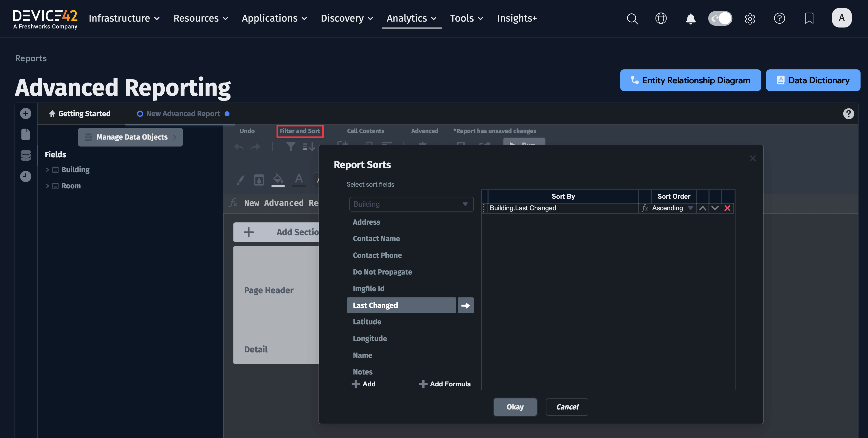Image resolution: width=868 pixels, height=438 pixels.
Task: Click the arrow to add Last Changed
Action: [x=465, y=305]
